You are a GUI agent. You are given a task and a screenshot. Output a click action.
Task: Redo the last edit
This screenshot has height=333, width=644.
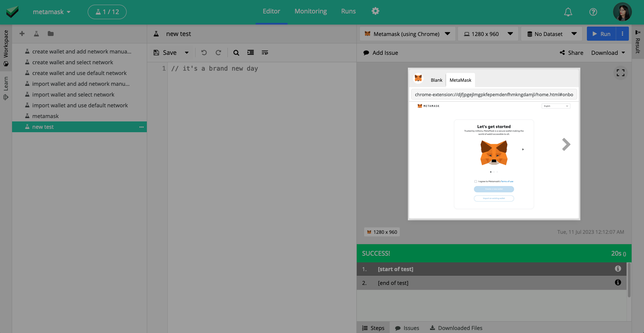coord(218,53)
